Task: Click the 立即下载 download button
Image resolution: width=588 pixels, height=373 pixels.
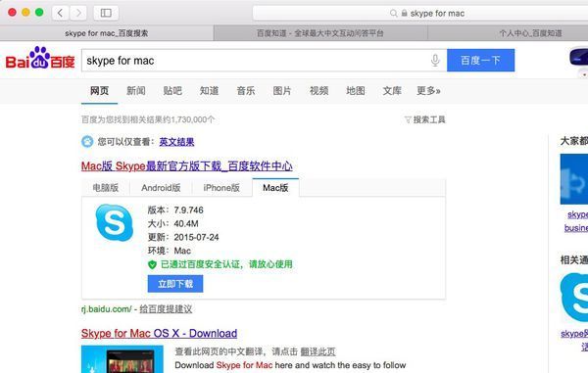Action: point(175,284)
